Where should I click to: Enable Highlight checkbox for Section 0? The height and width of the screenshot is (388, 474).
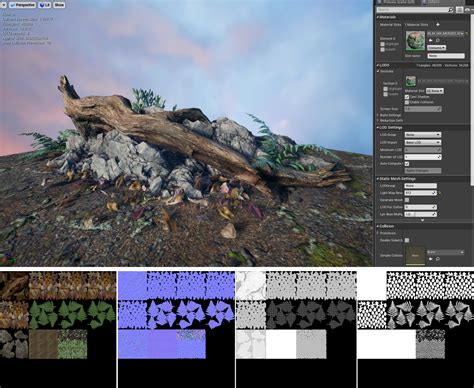coord(386,89)
